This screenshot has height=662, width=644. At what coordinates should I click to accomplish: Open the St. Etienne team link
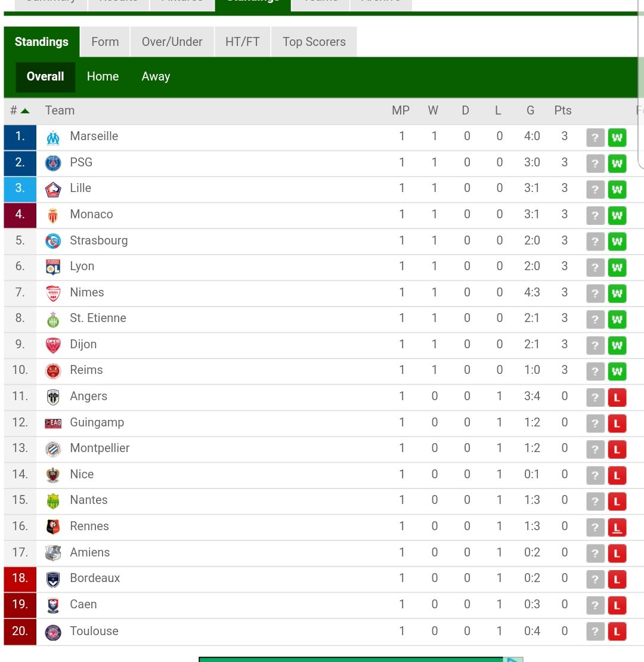98,318
